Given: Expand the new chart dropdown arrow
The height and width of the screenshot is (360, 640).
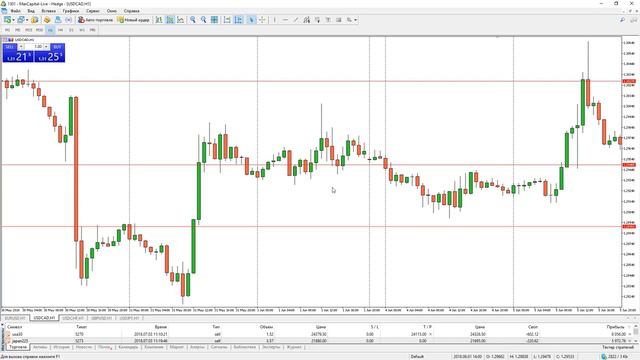Looking at the screenshot, I should pos(13,20).
